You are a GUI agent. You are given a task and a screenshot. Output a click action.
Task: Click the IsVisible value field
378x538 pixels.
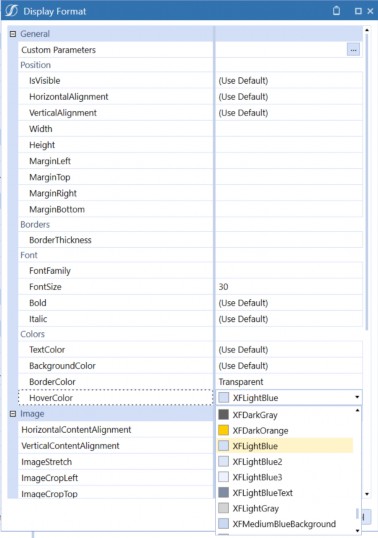tap(288, 81)
